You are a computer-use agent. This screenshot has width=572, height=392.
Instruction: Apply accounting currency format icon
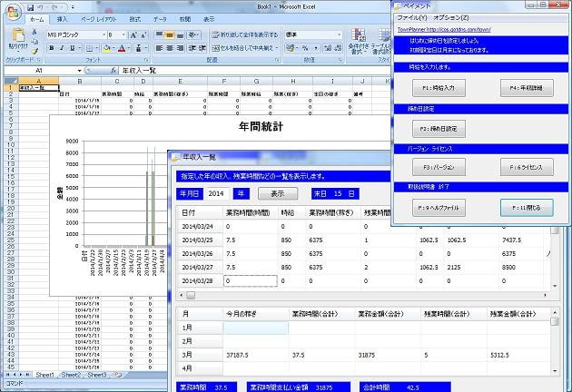pos(291,48)
